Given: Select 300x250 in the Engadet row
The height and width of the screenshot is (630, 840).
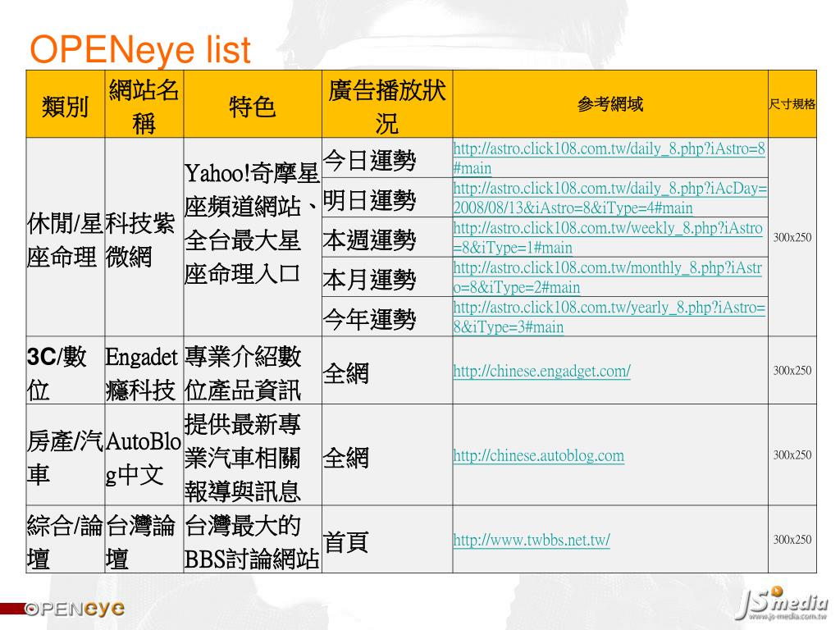Looking at the screenshot, I should (x=792, y=370).
